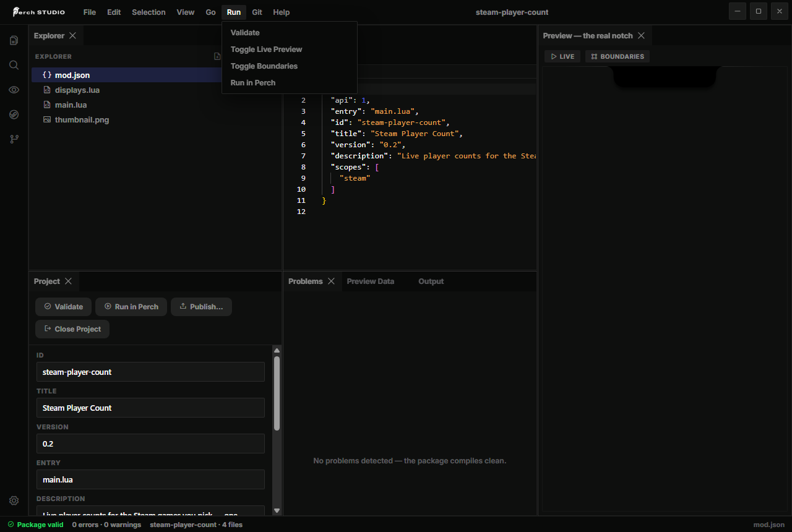Open the Steam icon in activity bar
792x532 pixels.
pos(14,114)
